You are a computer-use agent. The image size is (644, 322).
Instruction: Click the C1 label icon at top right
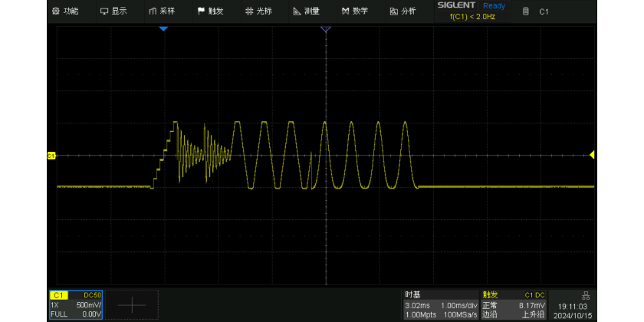pyautogui.click(x=536, y=11)
